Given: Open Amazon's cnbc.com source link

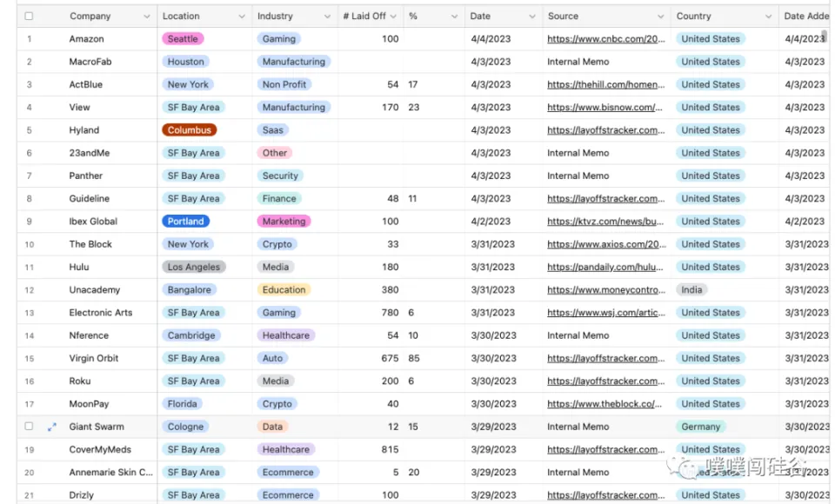Looking at the screenshot, I should tap(606, 39).
